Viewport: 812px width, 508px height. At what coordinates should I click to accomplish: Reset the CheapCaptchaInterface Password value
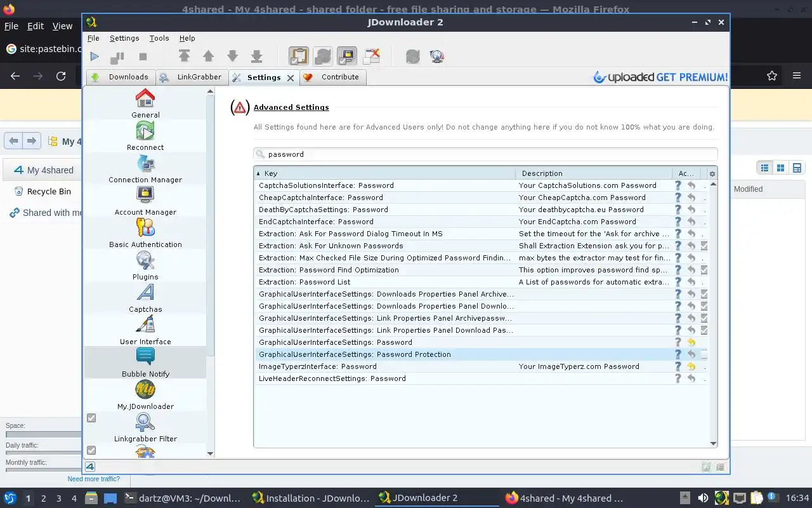click(691, 197)
